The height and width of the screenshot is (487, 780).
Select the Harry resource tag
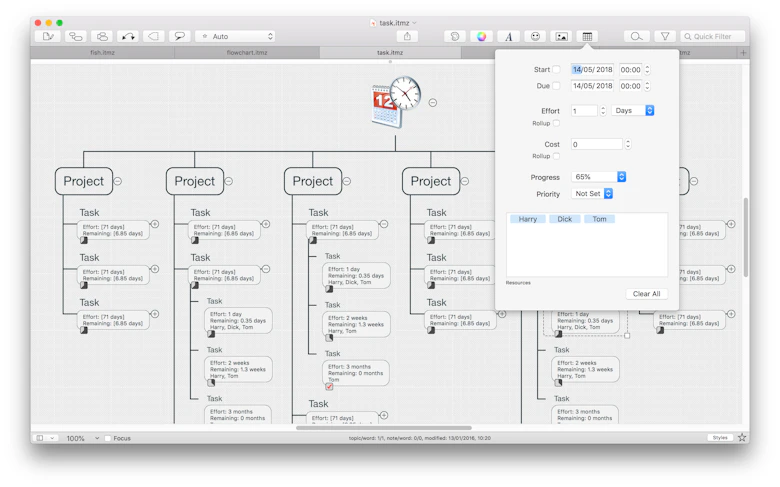528,219
